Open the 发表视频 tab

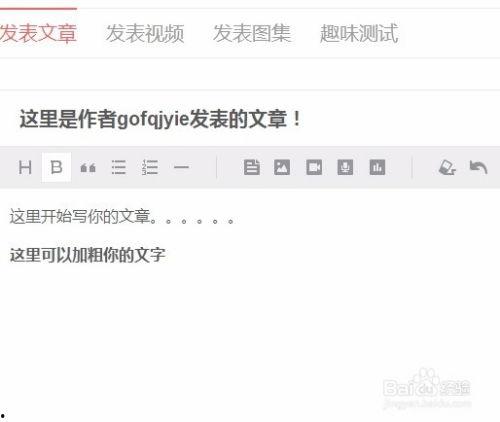pos(145,33)
